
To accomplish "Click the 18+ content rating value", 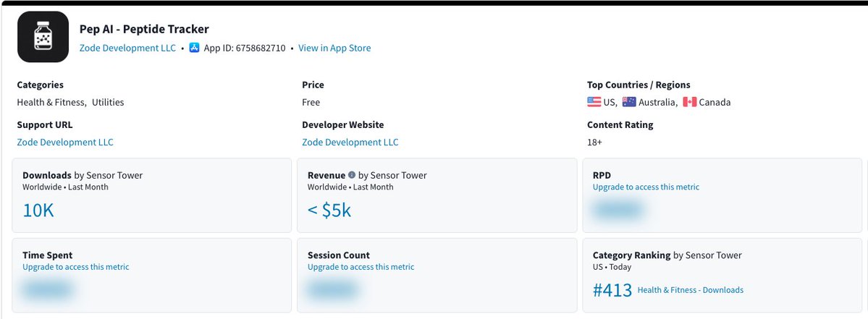I will pyautogui.click(x=594, y=142).
